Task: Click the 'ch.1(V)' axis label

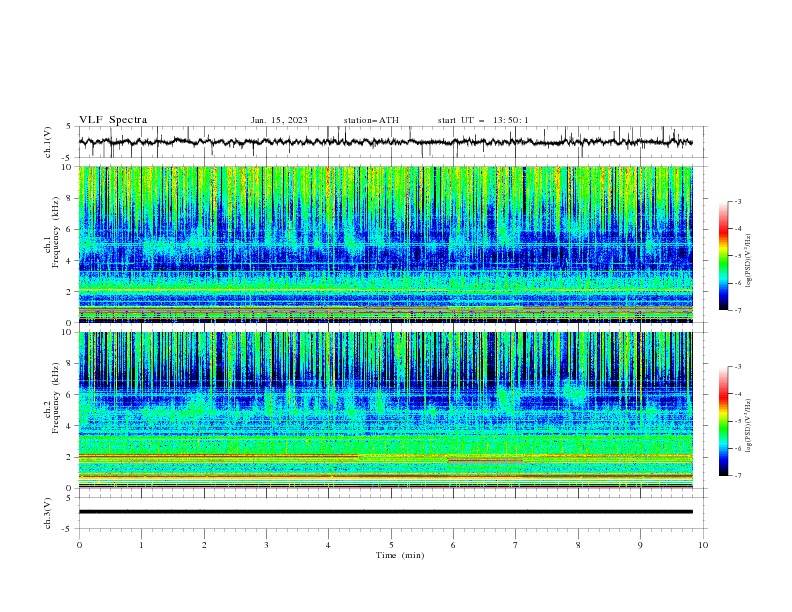Action: [x=48, y=142]
